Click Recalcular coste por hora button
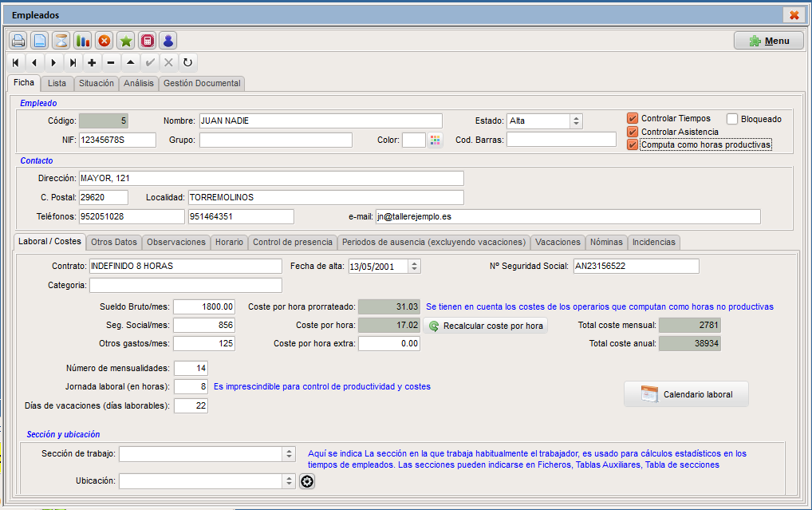 [486, 326]
